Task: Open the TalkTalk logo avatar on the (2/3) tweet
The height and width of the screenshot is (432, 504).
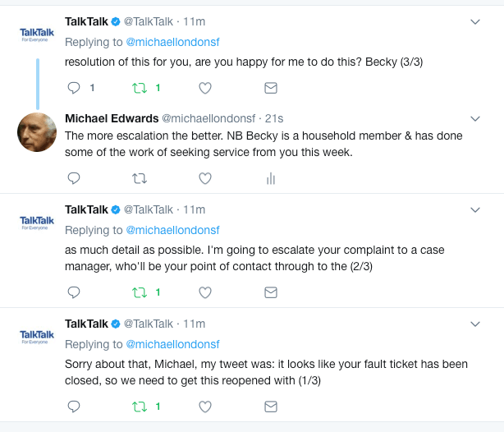Action: tap(37, 222)
